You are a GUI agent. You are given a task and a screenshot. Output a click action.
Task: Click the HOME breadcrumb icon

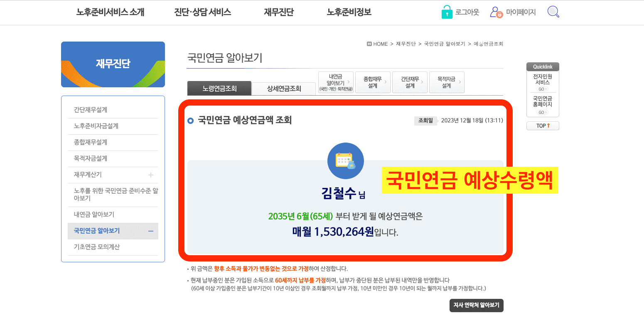[x=369, y=44]
